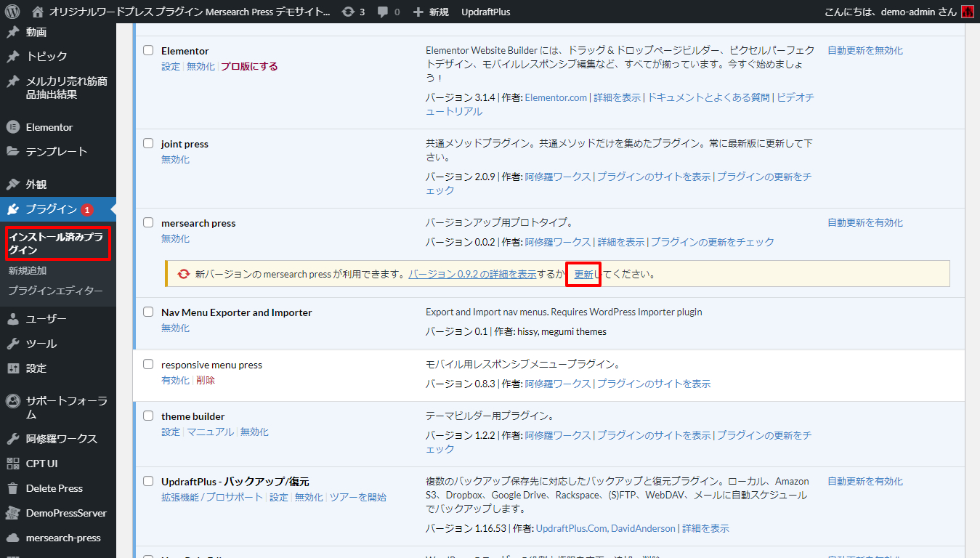Click the pin icon beside トピック
980x558 pixels.
pos(12,57)
